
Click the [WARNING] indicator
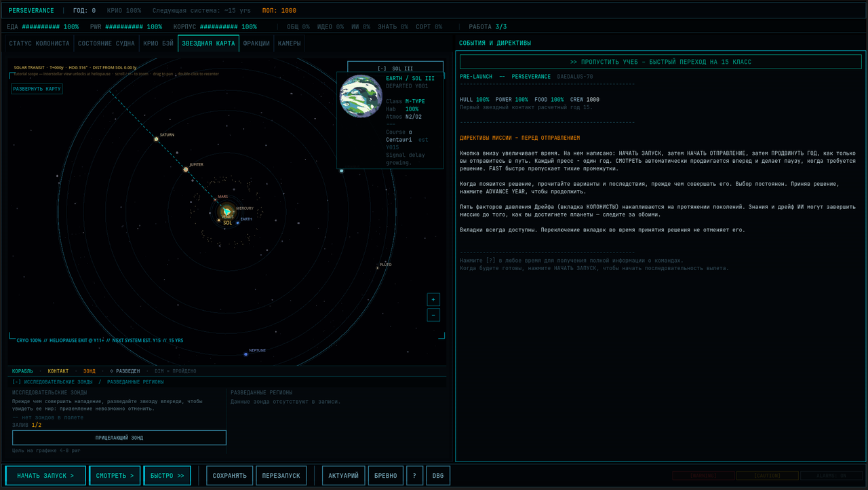point(703,476)
